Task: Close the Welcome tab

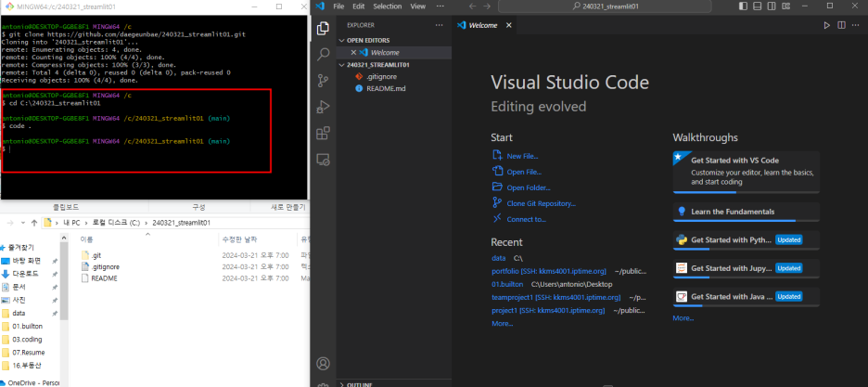Action: [509, 25]
